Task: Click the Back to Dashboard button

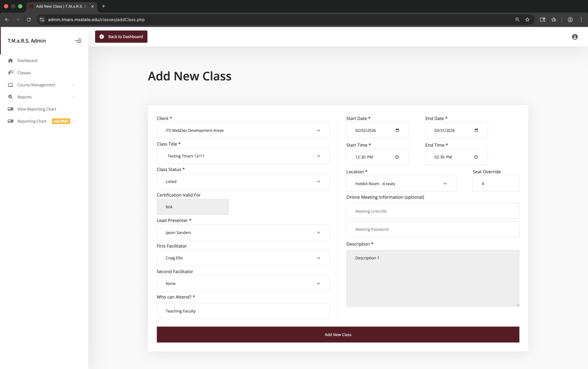Action: (x=121, y=36)
